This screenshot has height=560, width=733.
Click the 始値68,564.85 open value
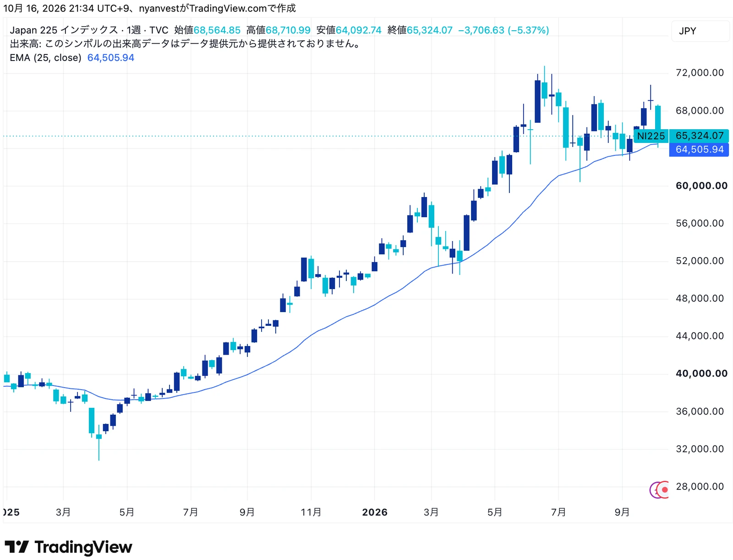207,30
